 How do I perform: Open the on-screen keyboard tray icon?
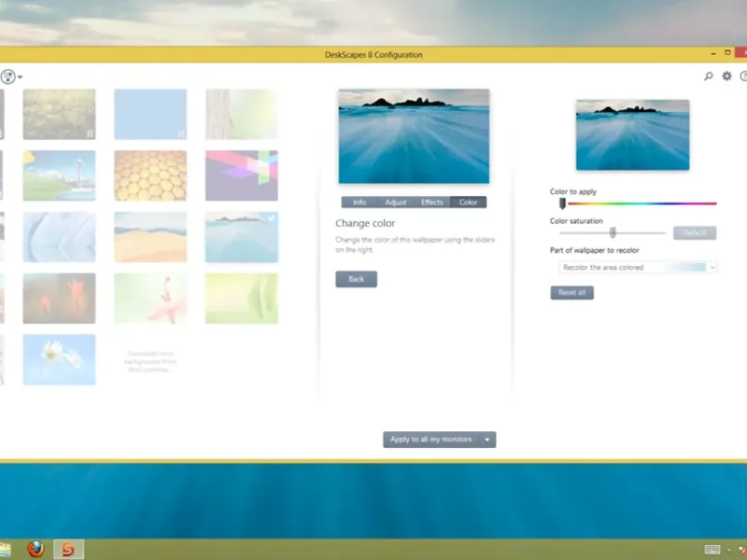click(x=712, y=550)
